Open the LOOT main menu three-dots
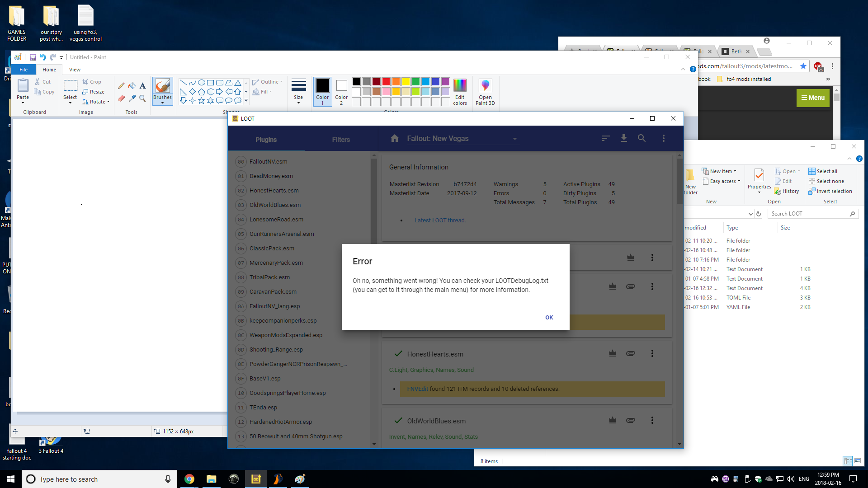 coord(663,138)
